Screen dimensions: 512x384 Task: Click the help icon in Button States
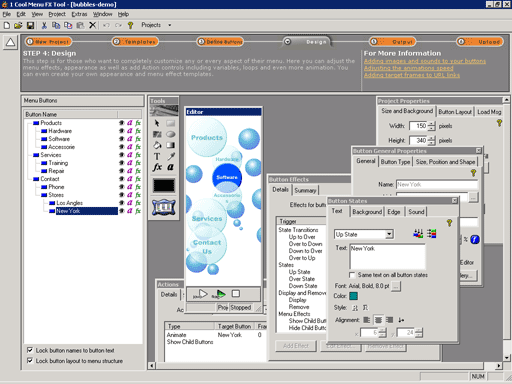point(449,223)
